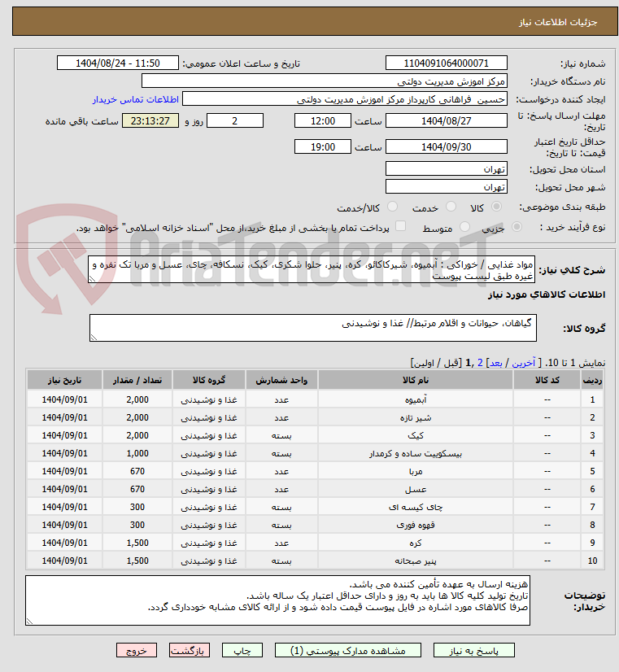
Task: Click the گروه کالا textarea
Action: point(312,328)
